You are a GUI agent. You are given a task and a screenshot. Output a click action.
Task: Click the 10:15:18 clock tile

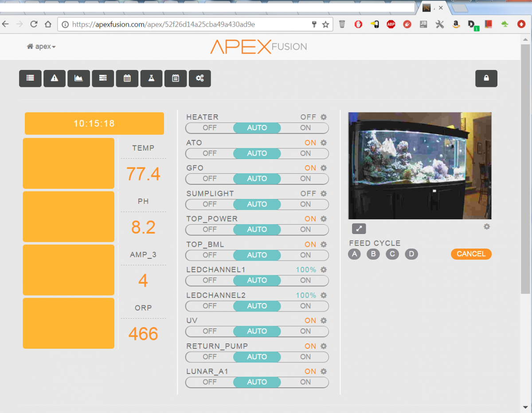pos(94,123)
